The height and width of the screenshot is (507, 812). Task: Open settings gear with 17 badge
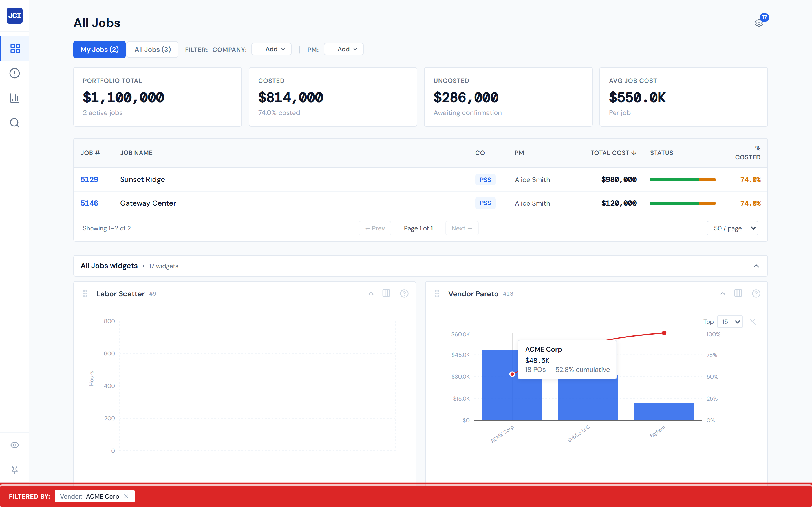click(x=759, y=23)
